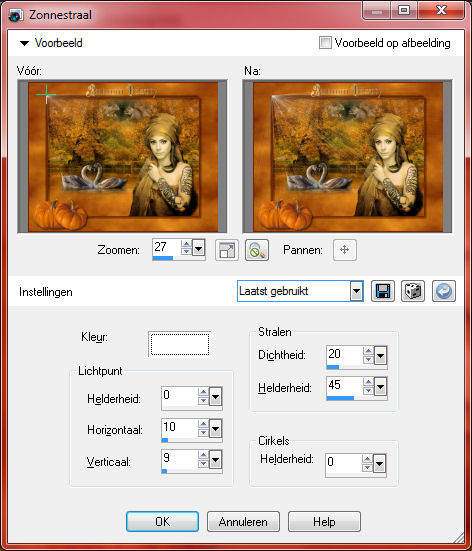The image size is (472, 551).
Task: Click the Pannen navigate cross icon
Action: tap(345, 250)
